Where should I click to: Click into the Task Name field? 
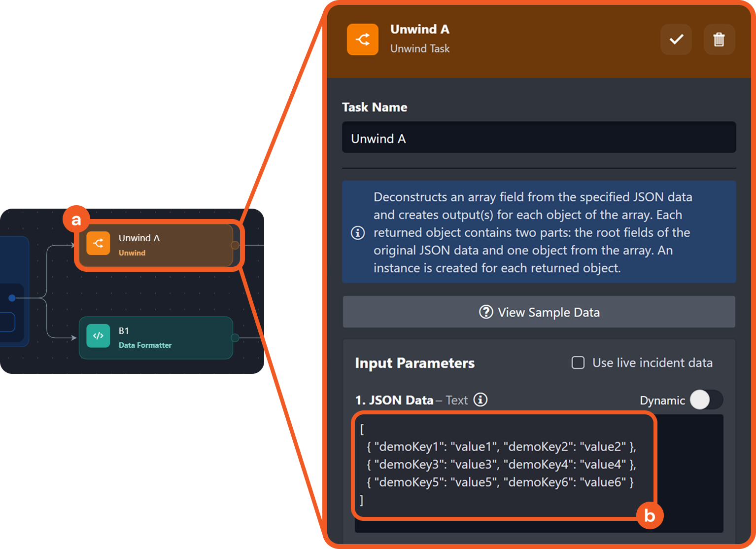coord(539,138)
